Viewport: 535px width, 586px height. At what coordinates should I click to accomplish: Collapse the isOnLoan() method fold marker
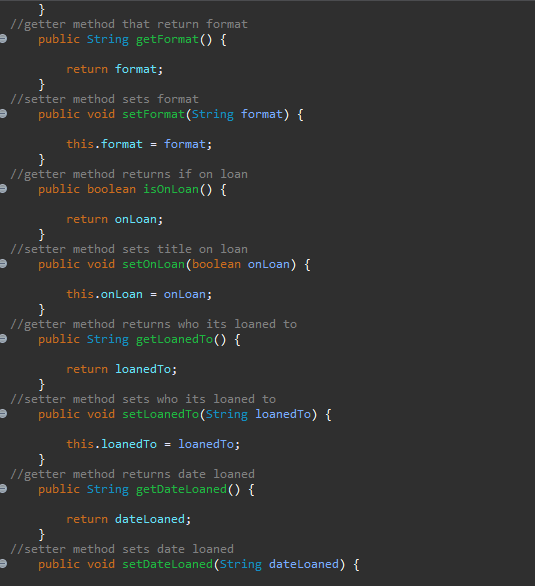[3, 189]
